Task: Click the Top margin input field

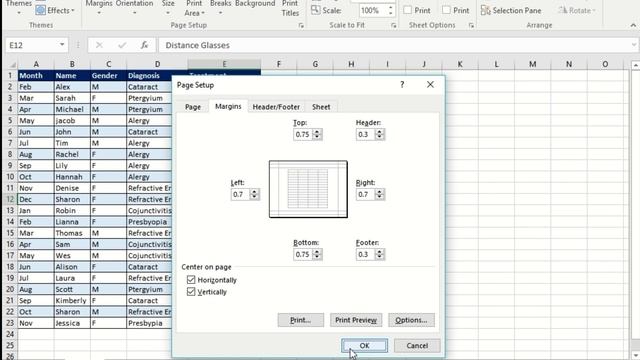Action: tap(303, 134)
